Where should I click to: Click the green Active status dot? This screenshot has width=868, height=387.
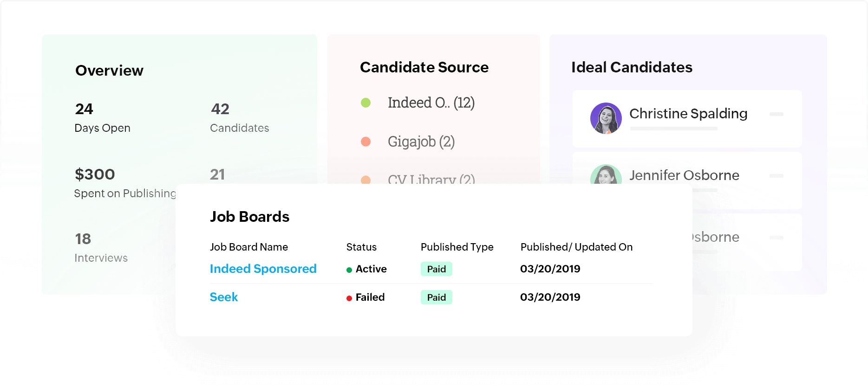(x=349, y=270)
